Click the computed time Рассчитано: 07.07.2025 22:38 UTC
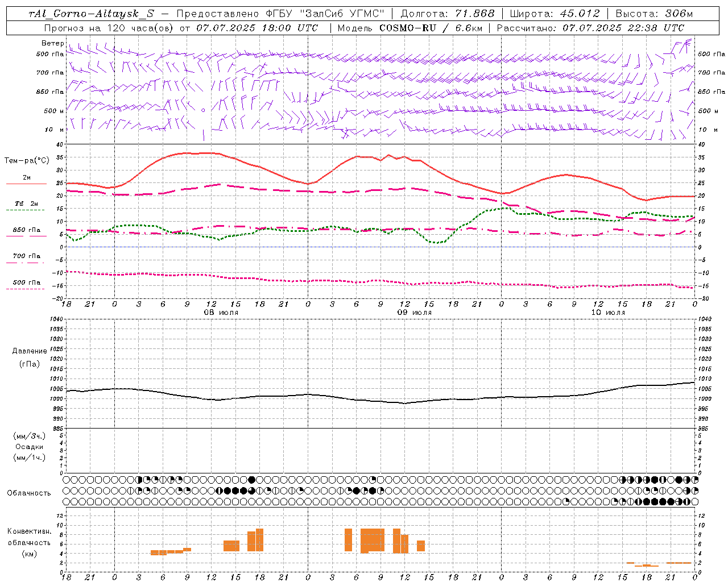Screen dimensions: 728x582 590,28
